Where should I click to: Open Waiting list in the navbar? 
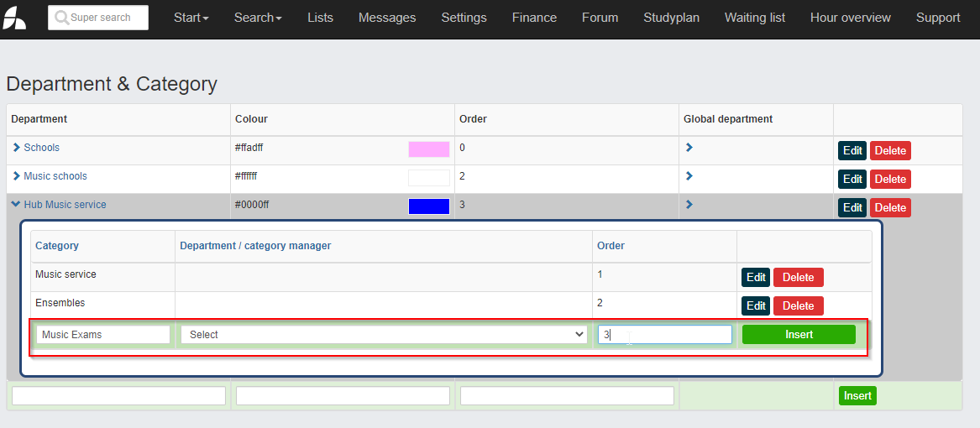pos(754,18)
